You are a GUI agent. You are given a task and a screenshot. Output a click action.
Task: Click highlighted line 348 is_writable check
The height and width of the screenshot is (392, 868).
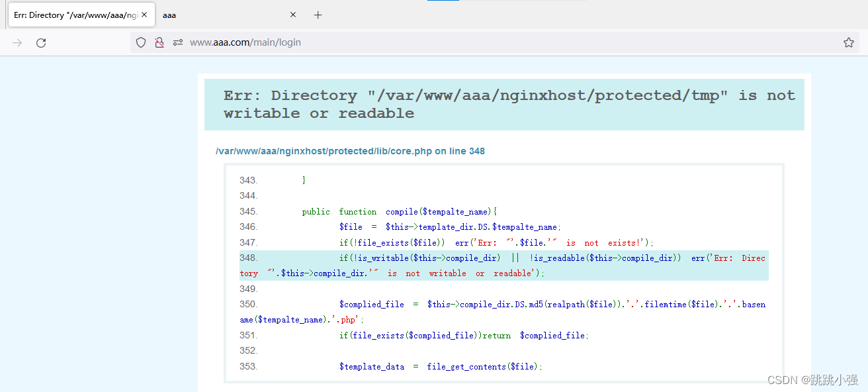coord(503,266)
